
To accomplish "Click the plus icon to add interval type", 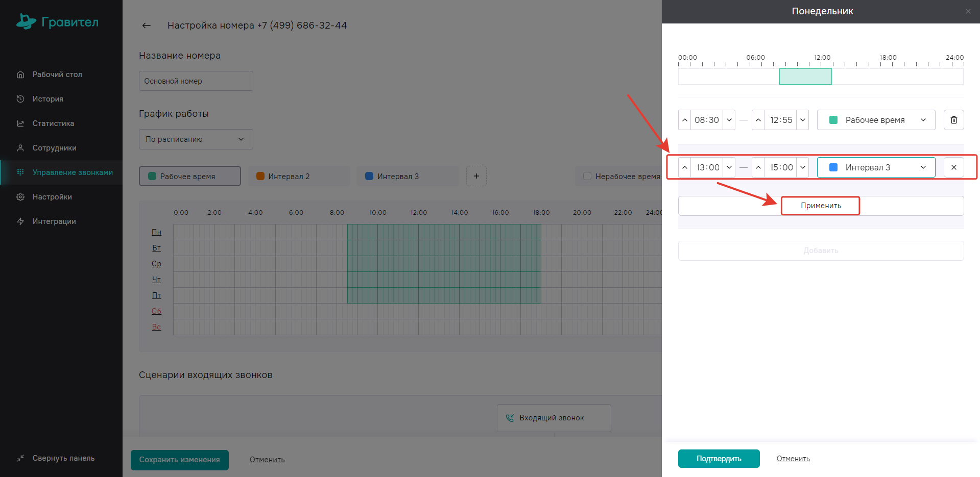I will [476, 176].
